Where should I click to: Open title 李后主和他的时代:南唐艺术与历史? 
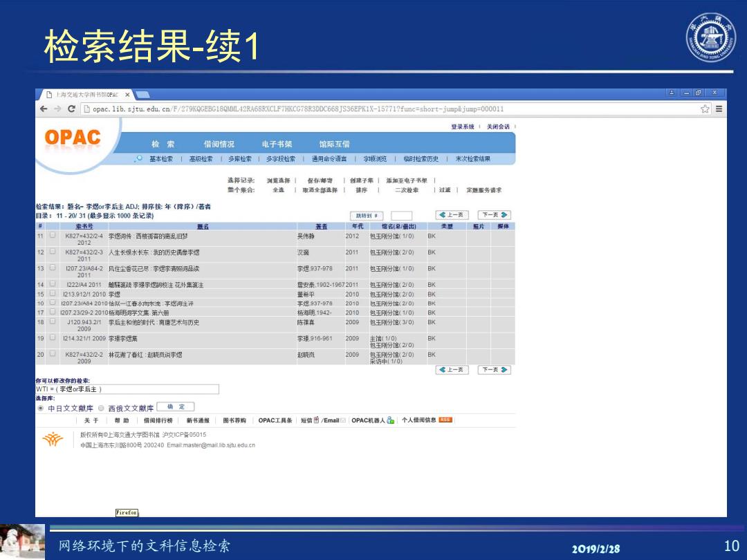154,322
